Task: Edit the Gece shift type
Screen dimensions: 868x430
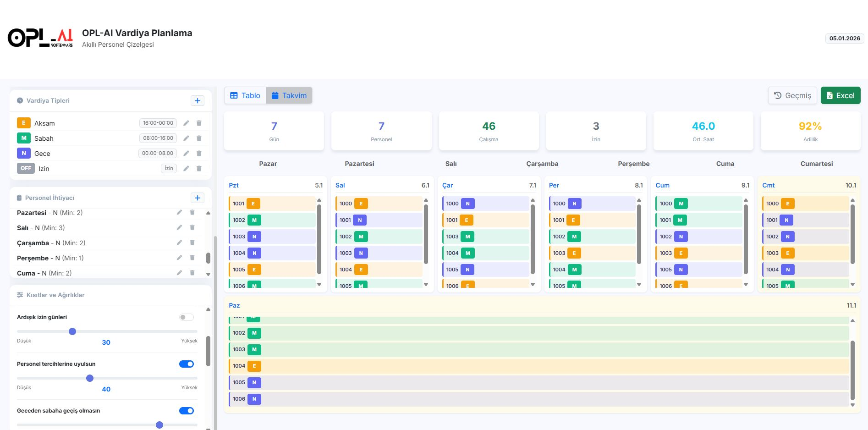Action: (x=186, y=154)
